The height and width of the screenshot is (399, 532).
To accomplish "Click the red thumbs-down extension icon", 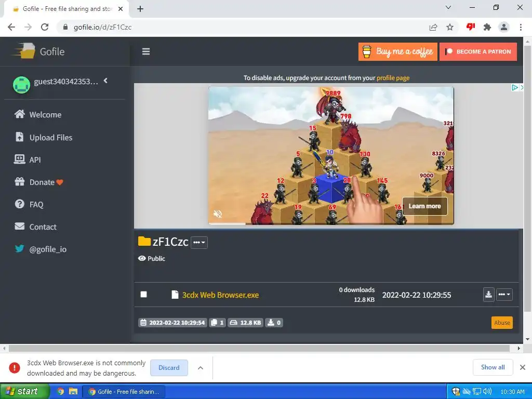I will 471,27.
